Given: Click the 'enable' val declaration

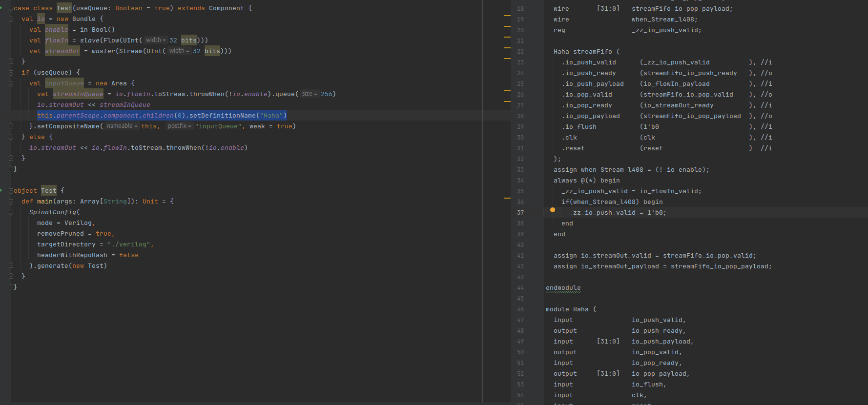Looking at the screenshot, I should (57, 30).
